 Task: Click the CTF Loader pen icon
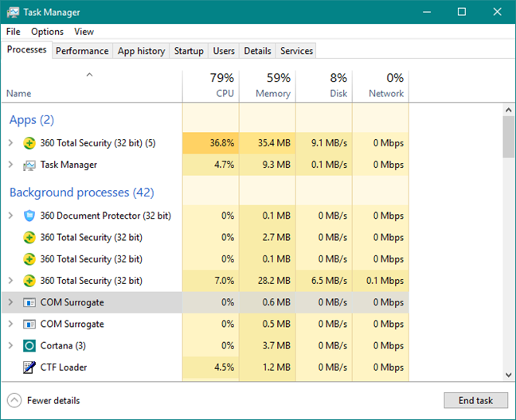[29, 367]
